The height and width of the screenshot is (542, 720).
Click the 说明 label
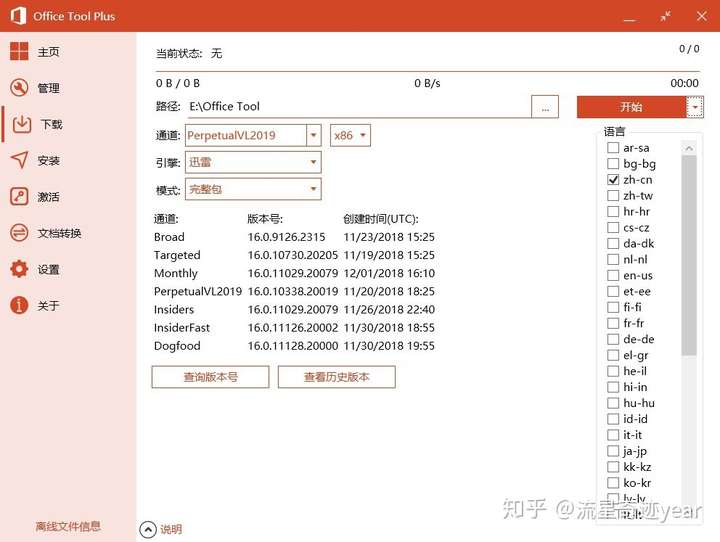pyautogui.click(x=171, y=530)
